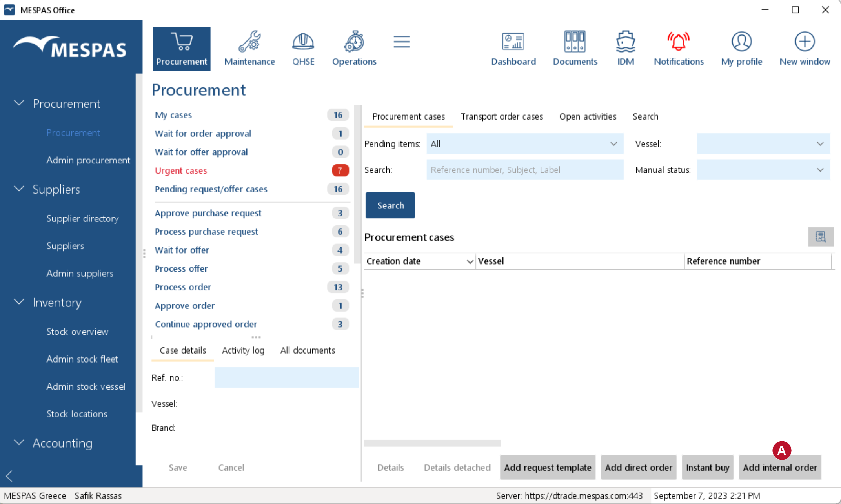Click the Reference number search field
The width and height of the screenshot is (841, 504).
[x=525, y=170]
